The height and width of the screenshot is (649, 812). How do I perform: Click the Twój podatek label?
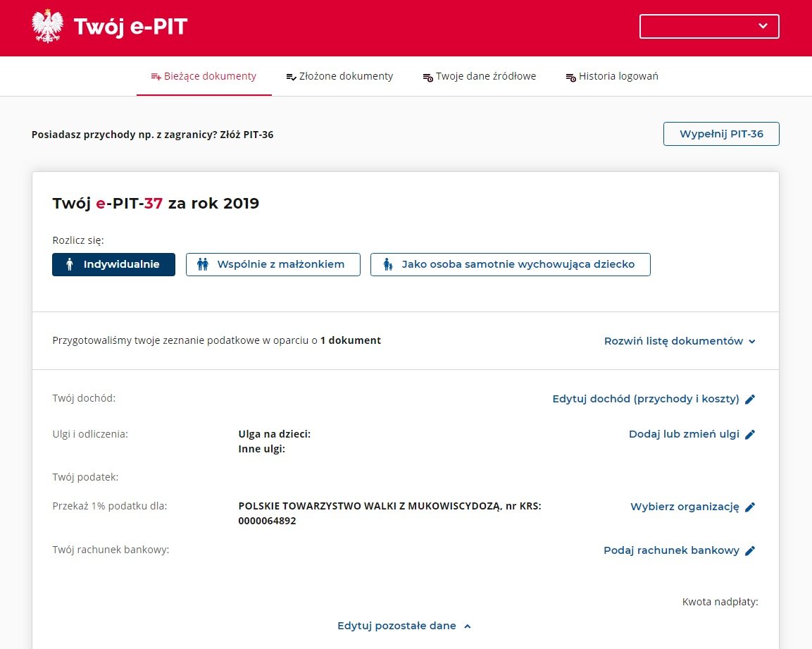(85, 477)
